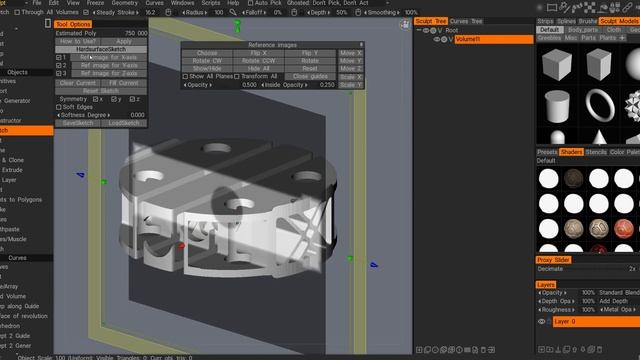
Task: Click the delete layer trash icon in Layers panel
Action: [x=600, y=349]
